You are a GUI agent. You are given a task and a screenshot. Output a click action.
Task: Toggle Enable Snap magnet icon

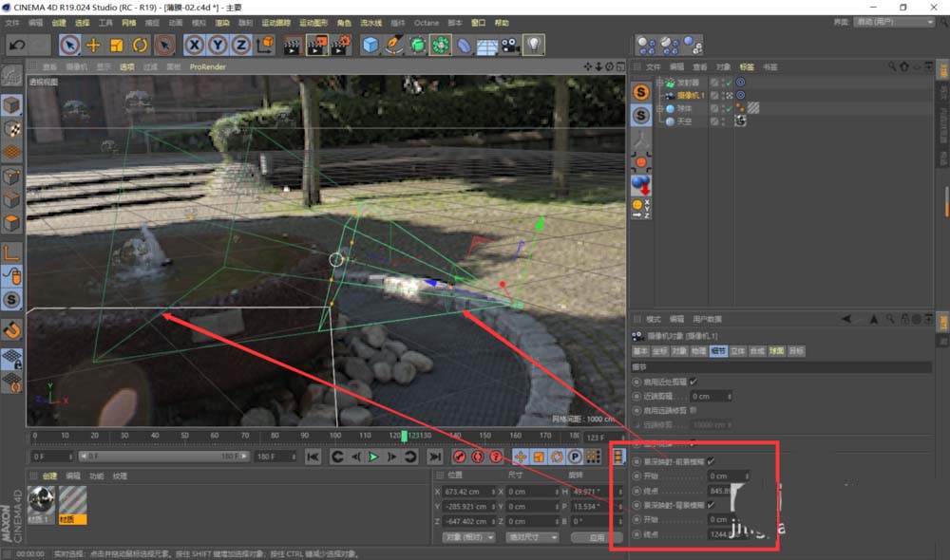tap(11, 330)
